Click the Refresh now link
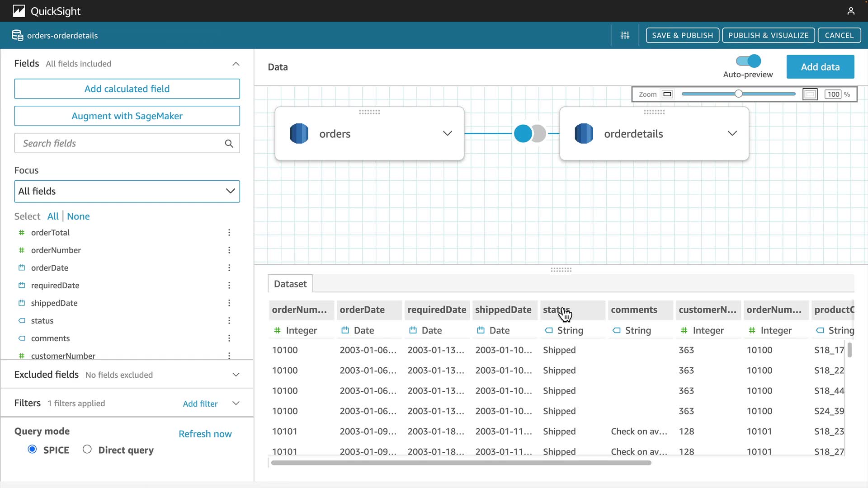The width and height of the screenshot is (868, 488). tap(205, 434)
